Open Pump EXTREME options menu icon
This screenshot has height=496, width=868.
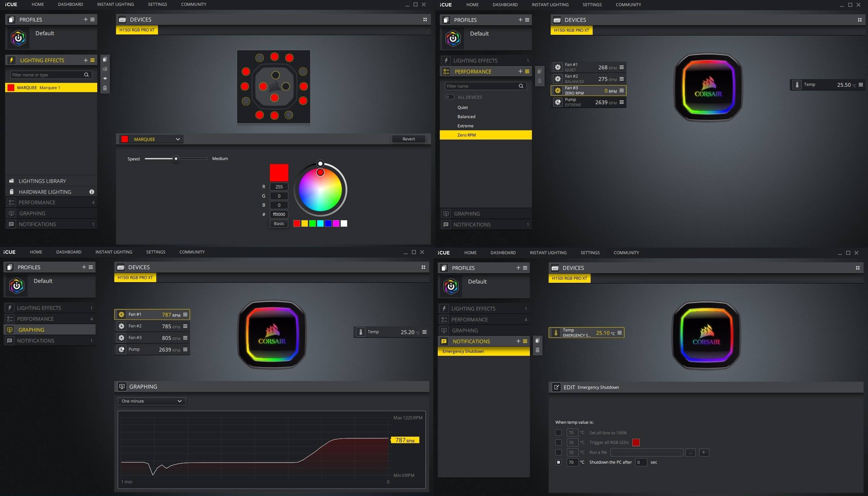pos(622,102)
